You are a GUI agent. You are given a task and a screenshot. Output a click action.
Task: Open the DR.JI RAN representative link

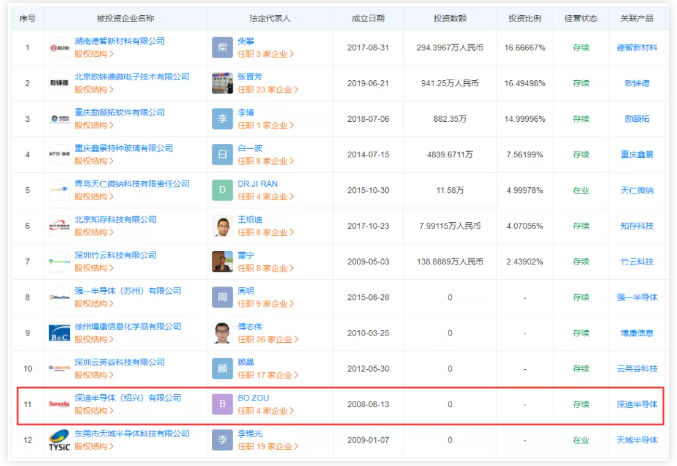click(258, 184)
